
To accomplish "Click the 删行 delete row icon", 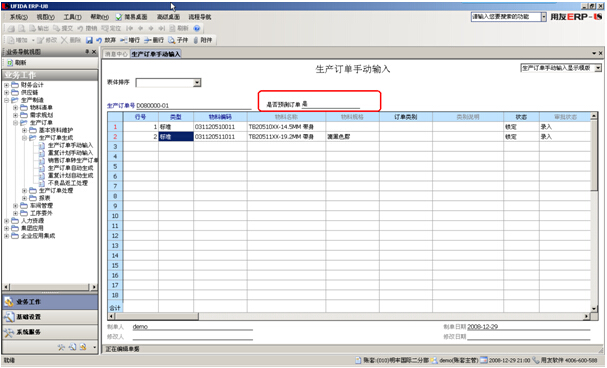I will coord(148,40).
